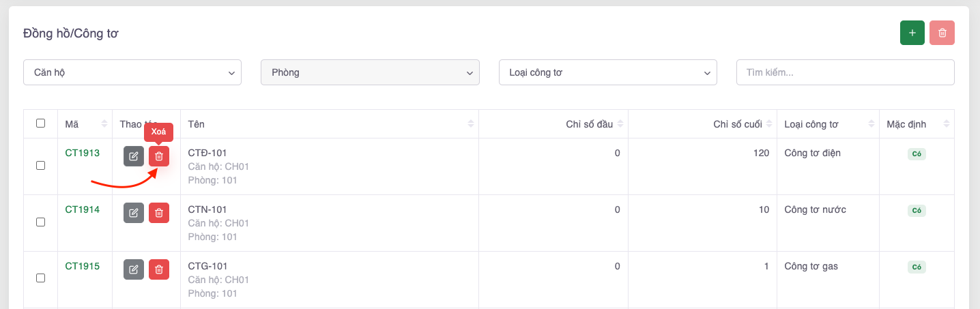
Task: Sort by Chỉ số cuối column
Action: coord(702,124)
